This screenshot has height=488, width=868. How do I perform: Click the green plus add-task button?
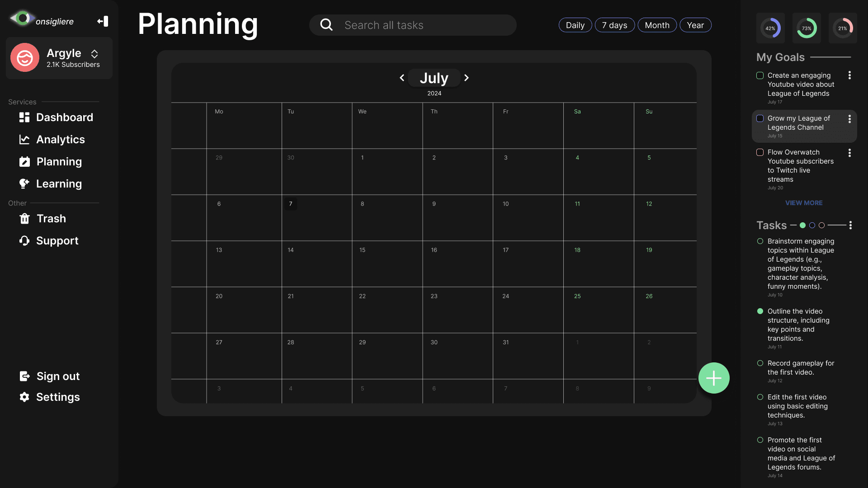point(713,378)
